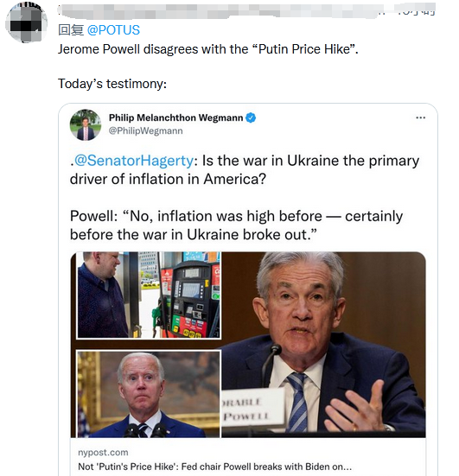Open the 'Not Putin's Price Hike' article headline
Image resolution: width=459 pixels, height=476 pixels.
tap(214, 466)
